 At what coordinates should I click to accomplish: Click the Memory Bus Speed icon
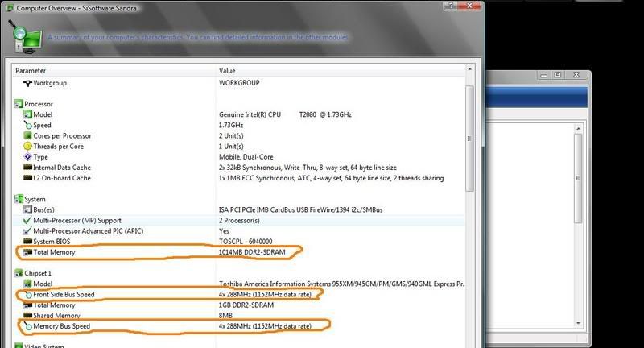[28, 326]
